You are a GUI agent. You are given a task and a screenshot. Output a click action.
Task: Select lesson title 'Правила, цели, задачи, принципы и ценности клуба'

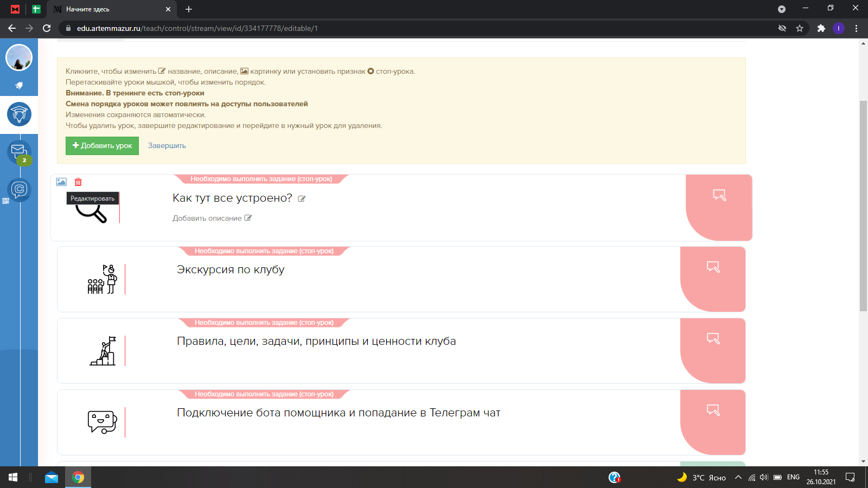click(316, 341)
